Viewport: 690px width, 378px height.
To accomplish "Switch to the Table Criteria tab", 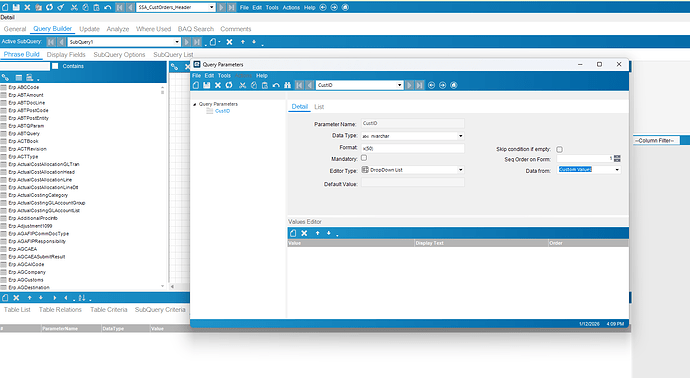I will click(x=109, y=310).
